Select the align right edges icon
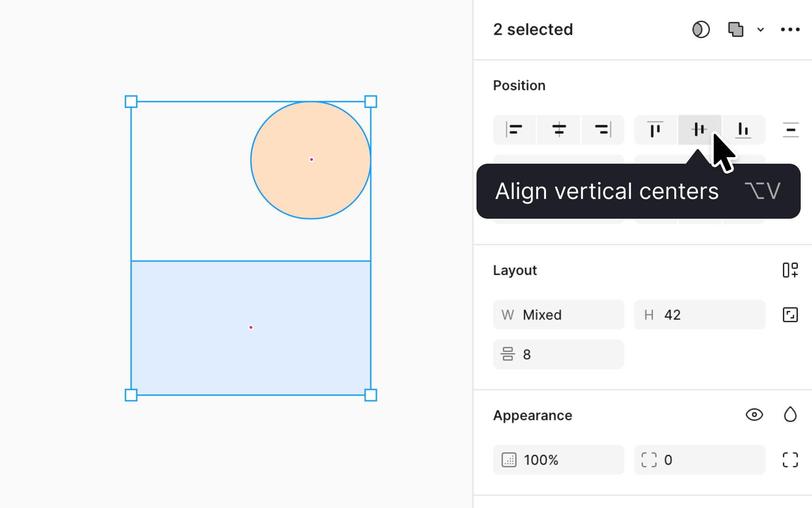The image size is (812, 508). (603, 130)
